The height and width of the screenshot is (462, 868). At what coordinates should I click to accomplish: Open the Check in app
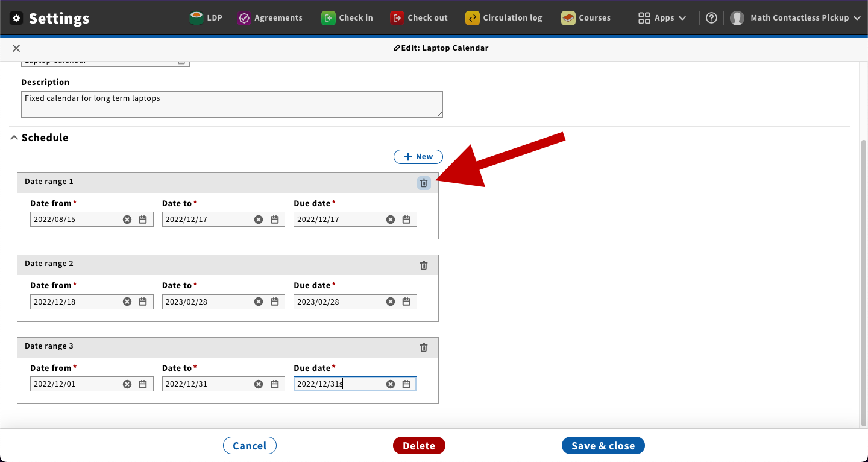coord(347,18)
